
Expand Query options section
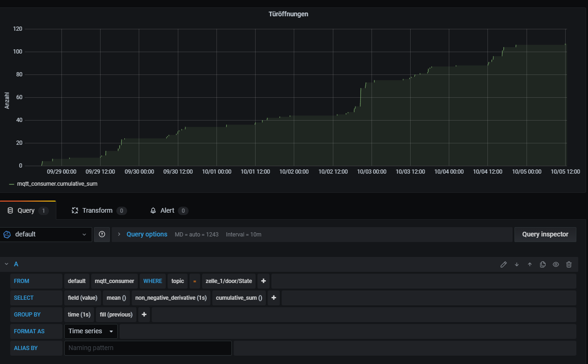coord(147,234)
